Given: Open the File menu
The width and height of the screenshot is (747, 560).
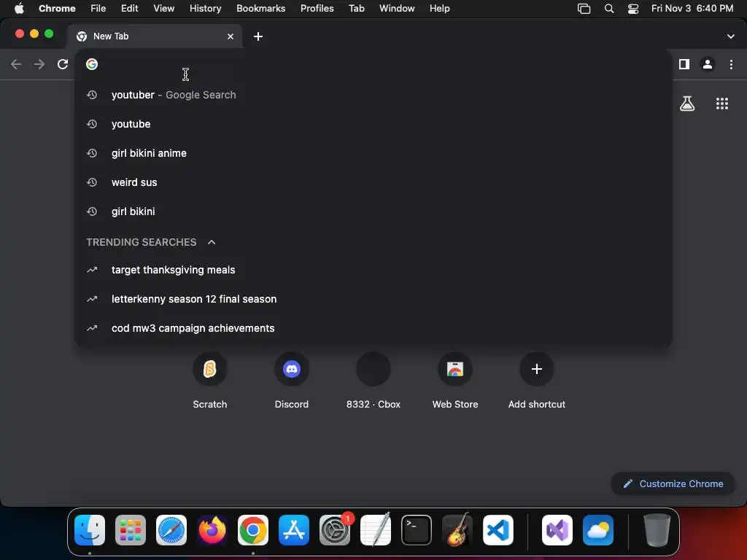Looking at the screenshot, I should (x=98, y=9).
